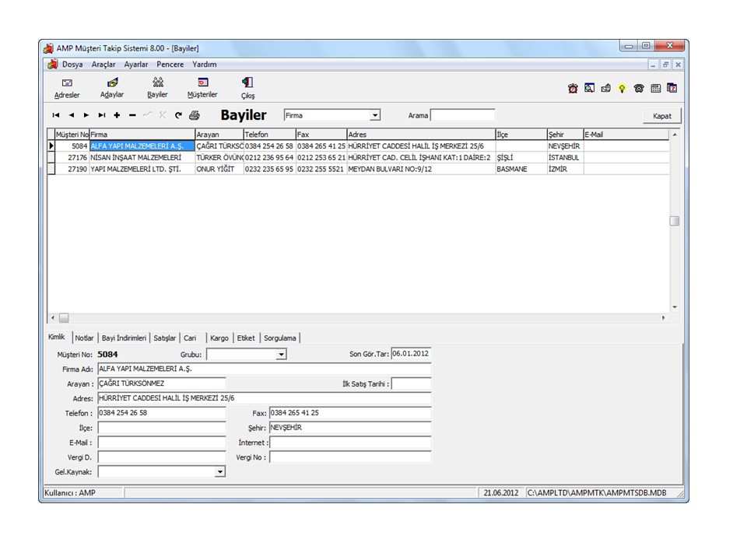Switch to the Satışlar tab
747x560 pixels.
[x=165, y=338]
